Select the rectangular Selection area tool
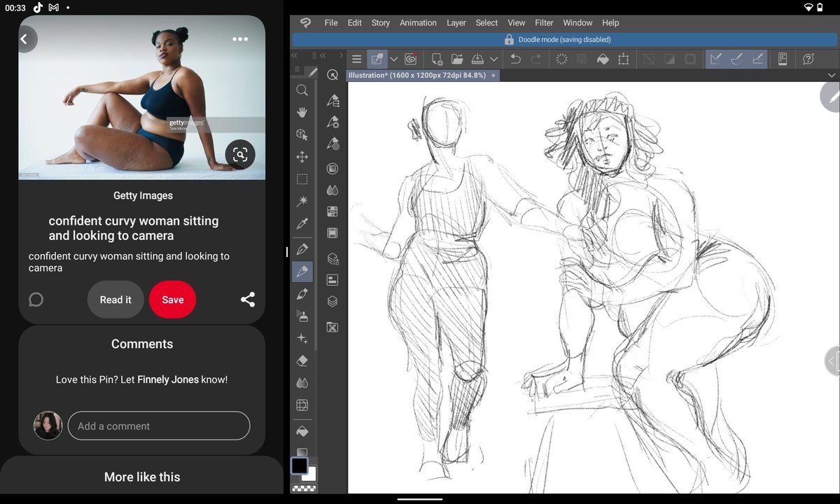 [302, 179]
